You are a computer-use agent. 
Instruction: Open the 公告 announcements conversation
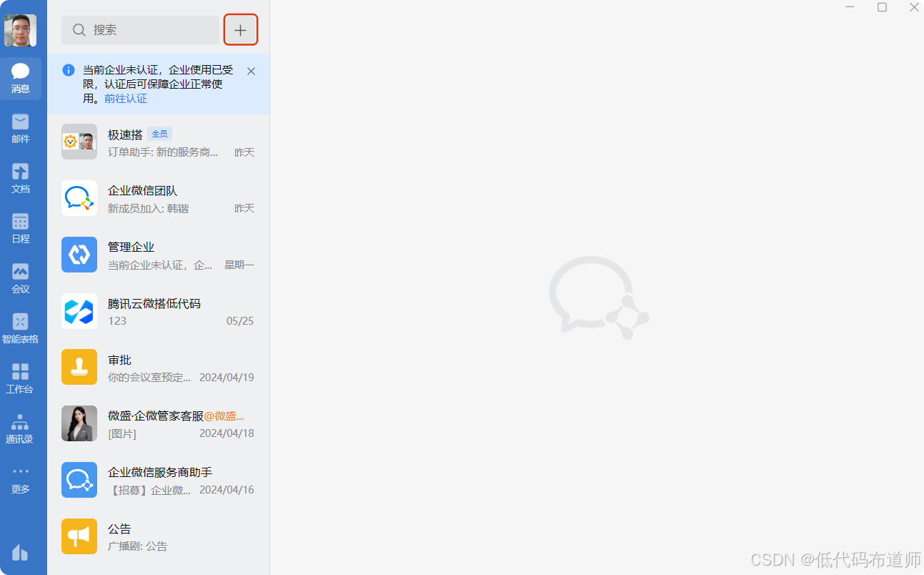158,536
